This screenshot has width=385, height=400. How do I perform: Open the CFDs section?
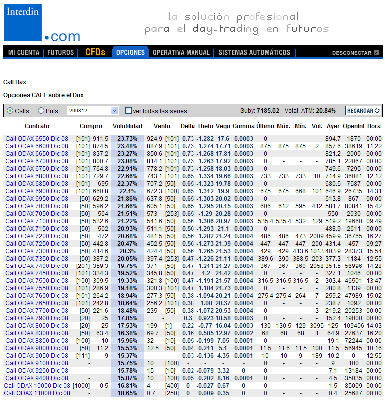95,52
